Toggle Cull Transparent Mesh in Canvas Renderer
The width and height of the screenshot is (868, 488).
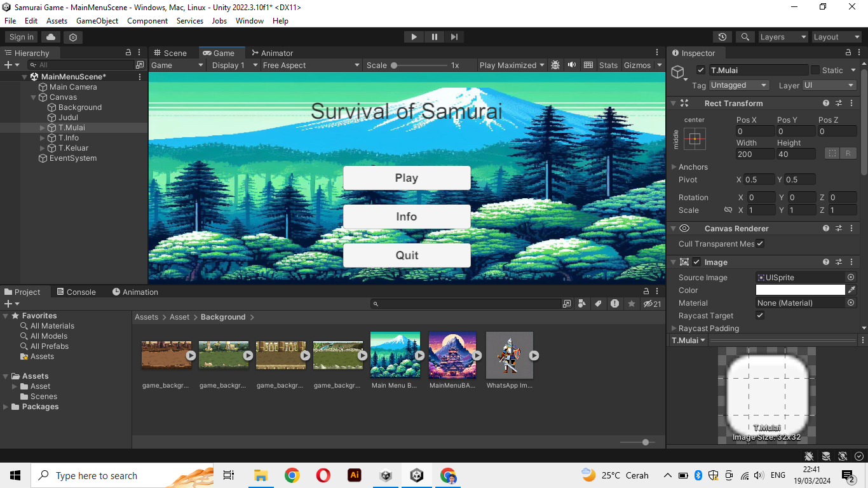click(x=760, y=243)
